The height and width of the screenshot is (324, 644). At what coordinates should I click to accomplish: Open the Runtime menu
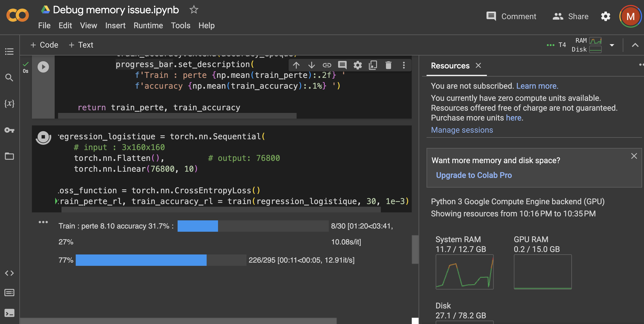coord(148,25)
